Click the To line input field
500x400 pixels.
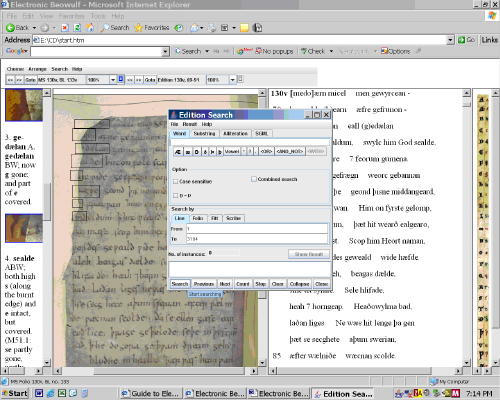(x=257, y=239)
